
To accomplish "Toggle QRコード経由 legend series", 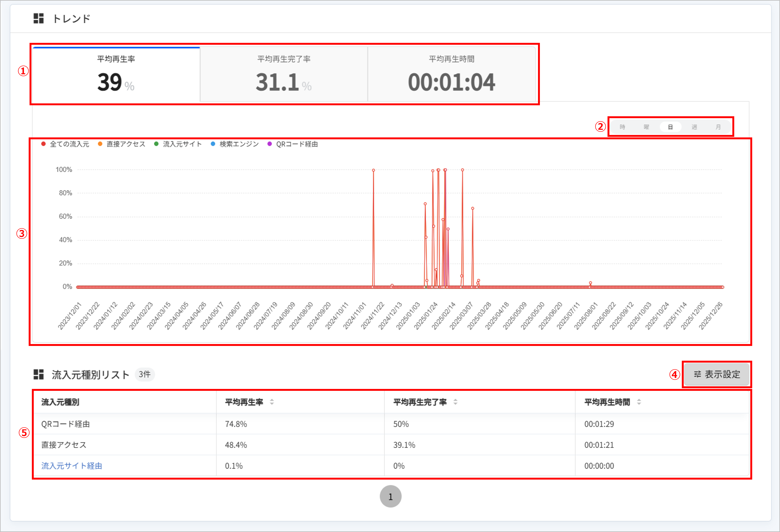I will click(x=293, y=144).
